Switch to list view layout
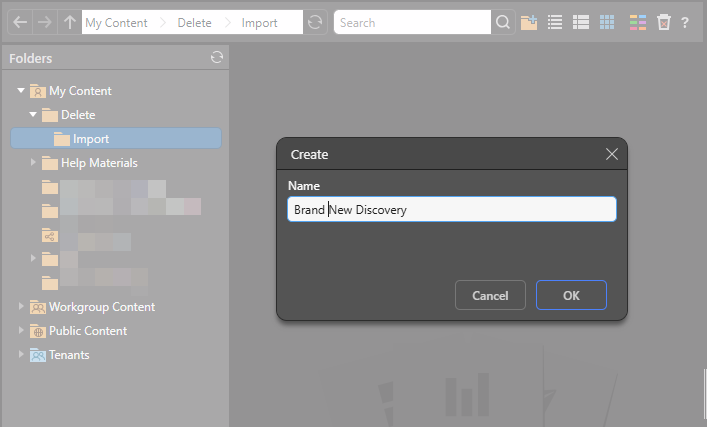The width and height of the screenshot is (707, 427). [x=555, y=22]
